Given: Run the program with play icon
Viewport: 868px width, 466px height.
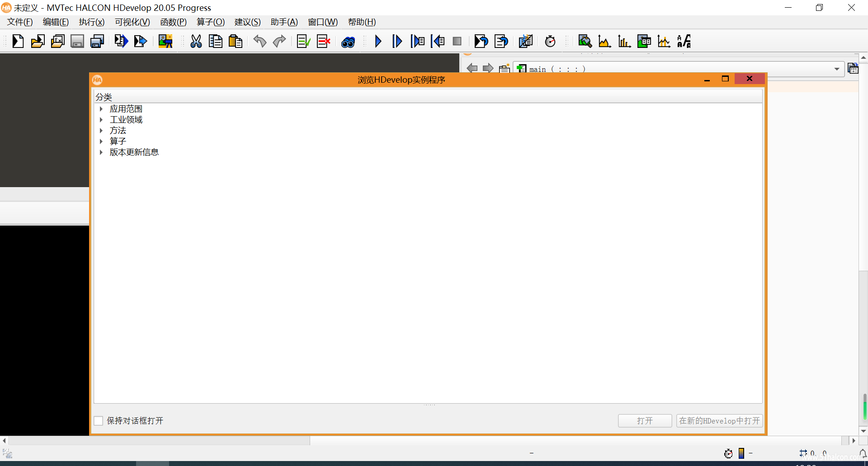Looking at the screenshot, I should (378, 42).
